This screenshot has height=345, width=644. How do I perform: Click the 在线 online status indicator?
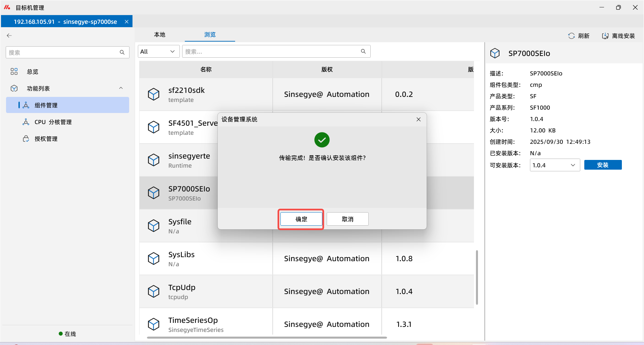[x=67, y=334]
